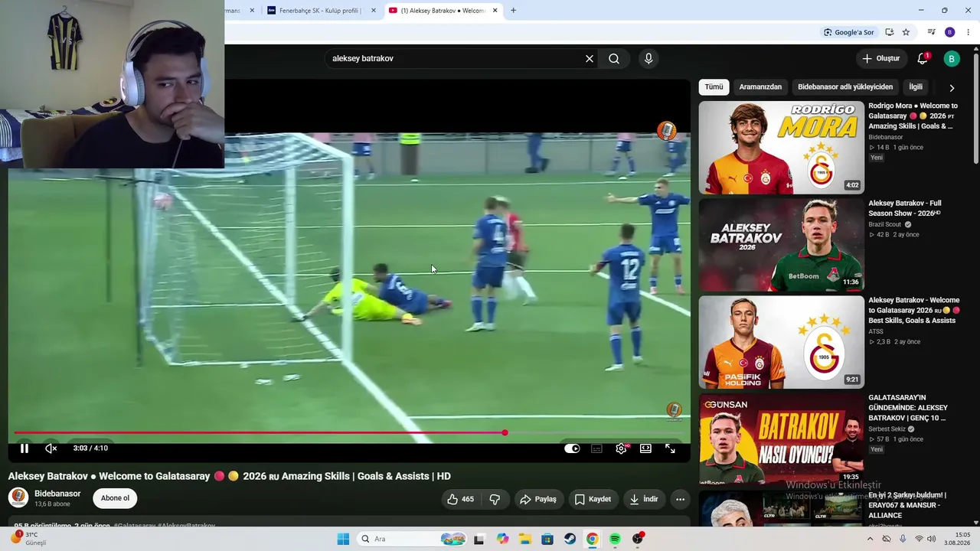
Task: Open the Bidebanasor channel name link
Action: pos(57,494)
